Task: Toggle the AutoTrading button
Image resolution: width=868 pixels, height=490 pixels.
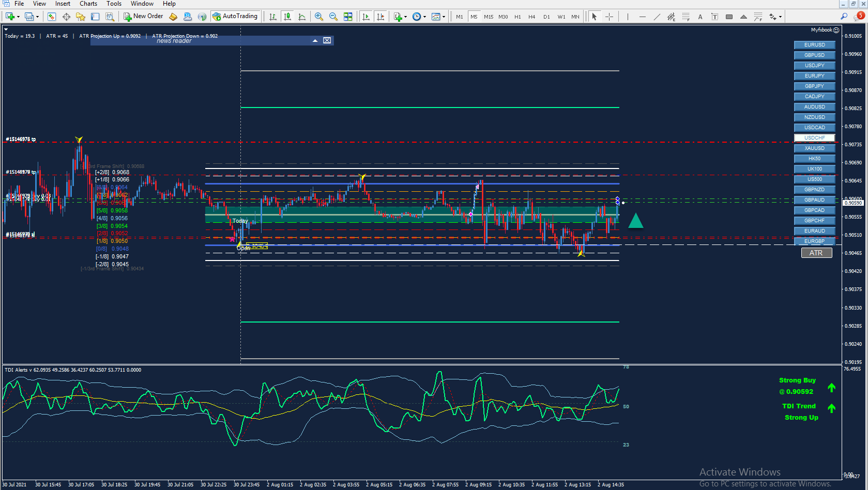Action: coord(235,17)
